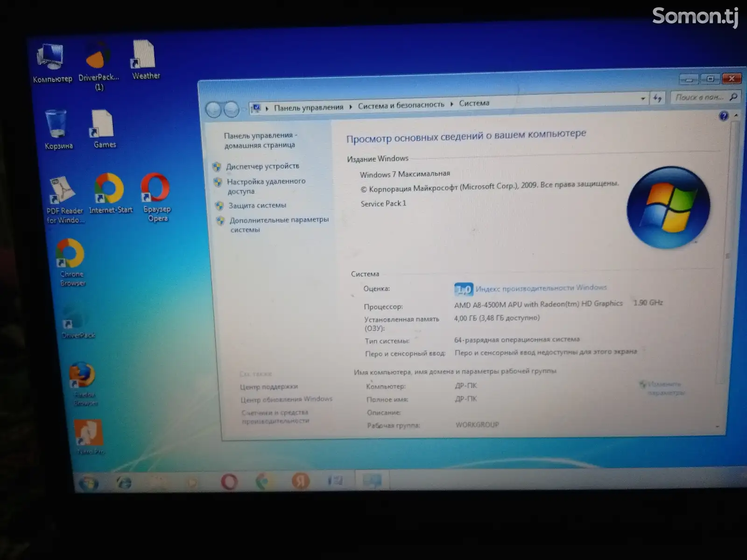Open the Weather desktop shortcut
This screenshot has width=747, height=560.
(145, 60)
